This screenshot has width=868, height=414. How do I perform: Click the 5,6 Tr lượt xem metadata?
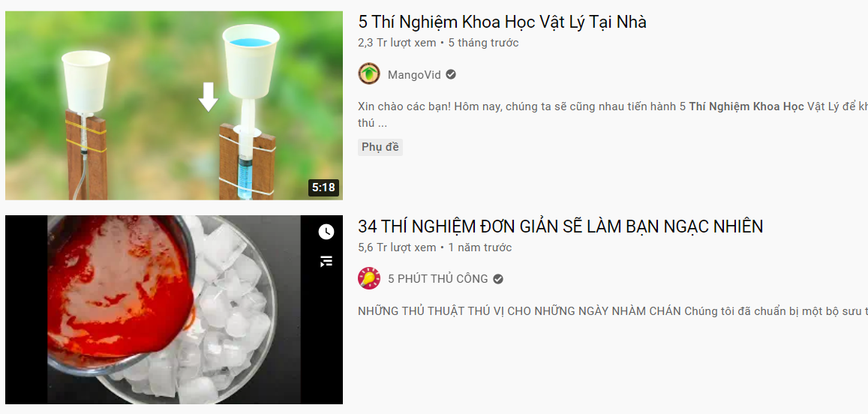(x=397, y=247)
